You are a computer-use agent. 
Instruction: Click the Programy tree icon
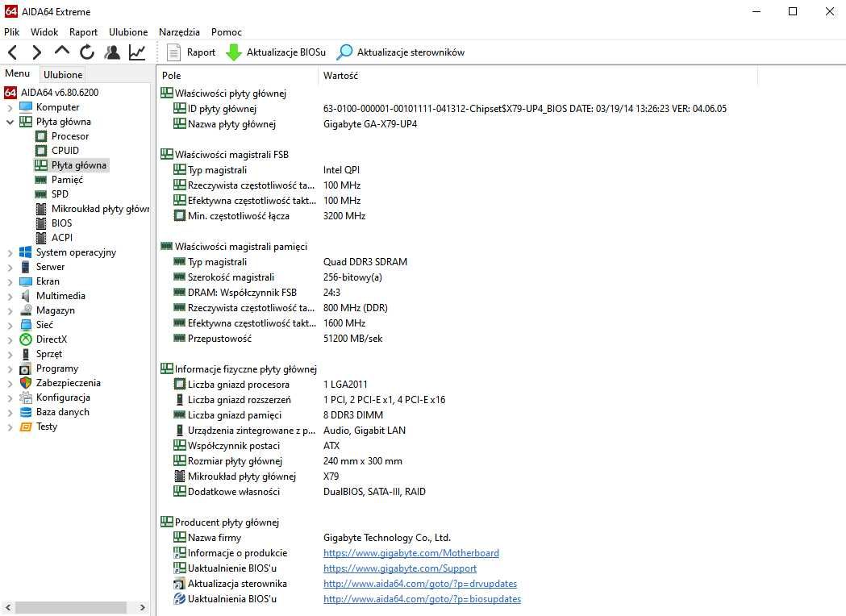25,369
